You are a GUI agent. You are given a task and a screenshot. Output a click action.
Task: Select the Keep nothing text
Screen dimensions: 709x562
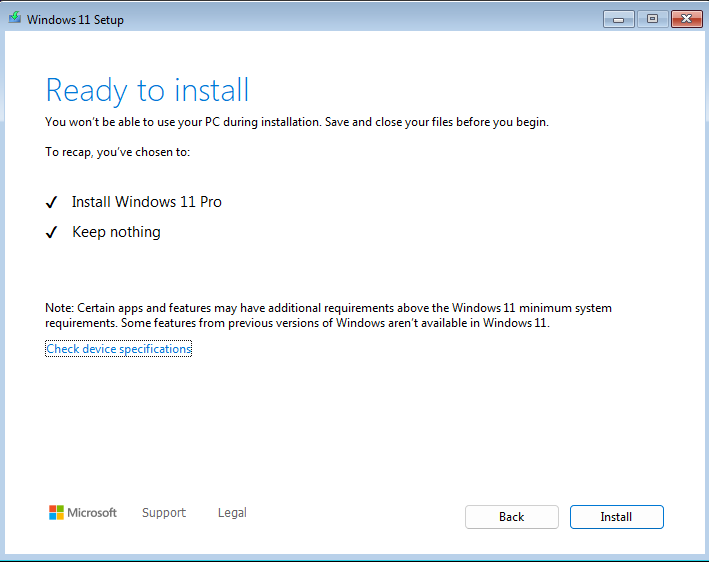(x=116, y=232)
